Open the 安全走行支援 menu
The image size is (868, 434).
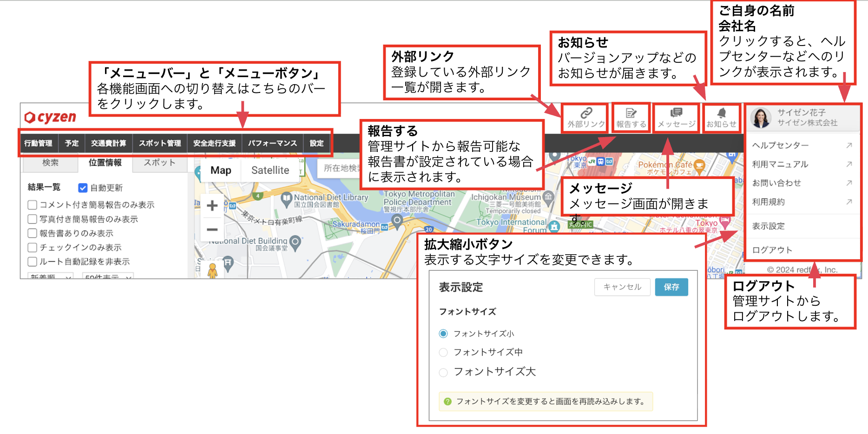(215, 143)
